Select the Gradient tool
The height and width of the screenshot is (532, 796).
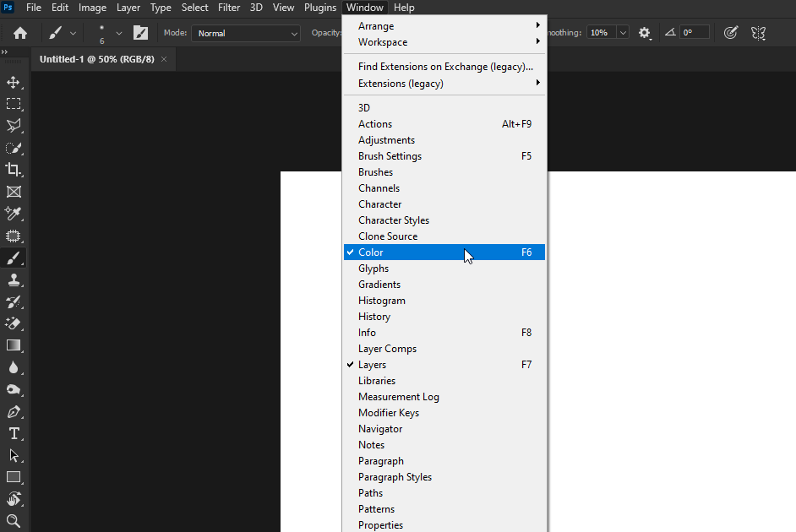pyautogui.click(x=14, y=345)
